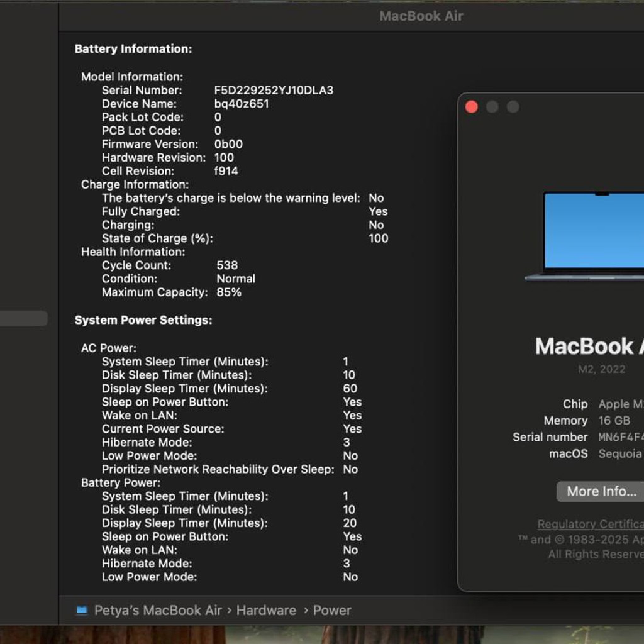The height and width of the screenshot is (644, 644).
Task: Click State of Charge (%) label
Action: click(157, 238)
